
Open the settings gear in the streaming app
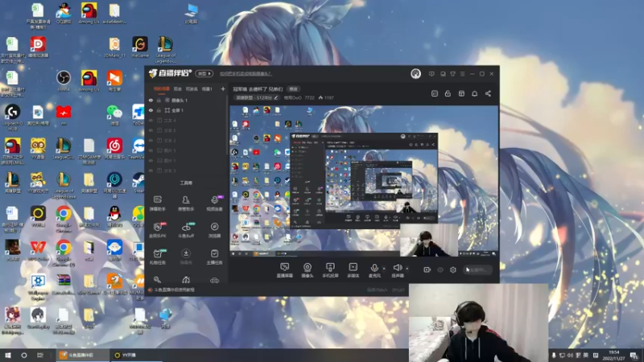click(x=453, y=269)
